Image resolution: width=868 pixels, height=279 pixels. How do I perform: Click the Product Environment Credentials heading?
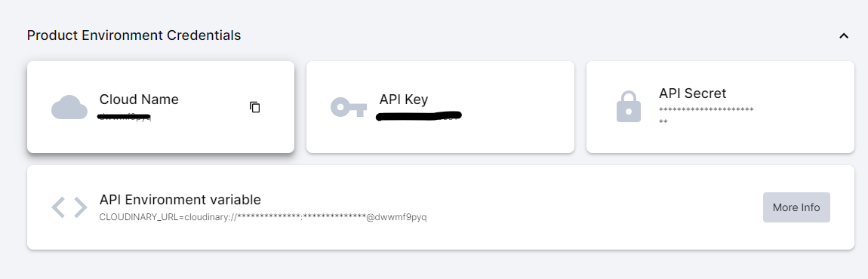tap(134, 35)
